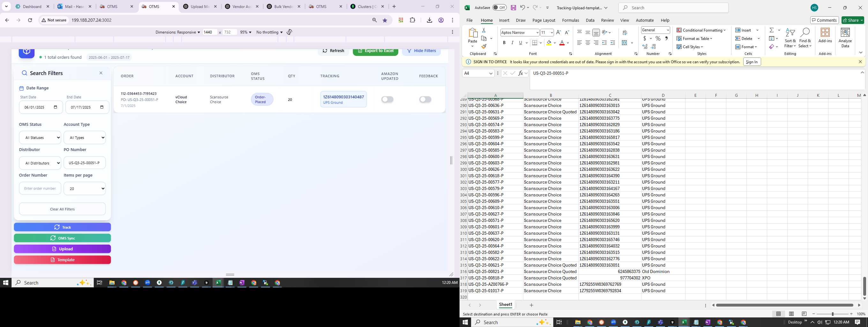Click the Add-ins icon

click(825, 35)
